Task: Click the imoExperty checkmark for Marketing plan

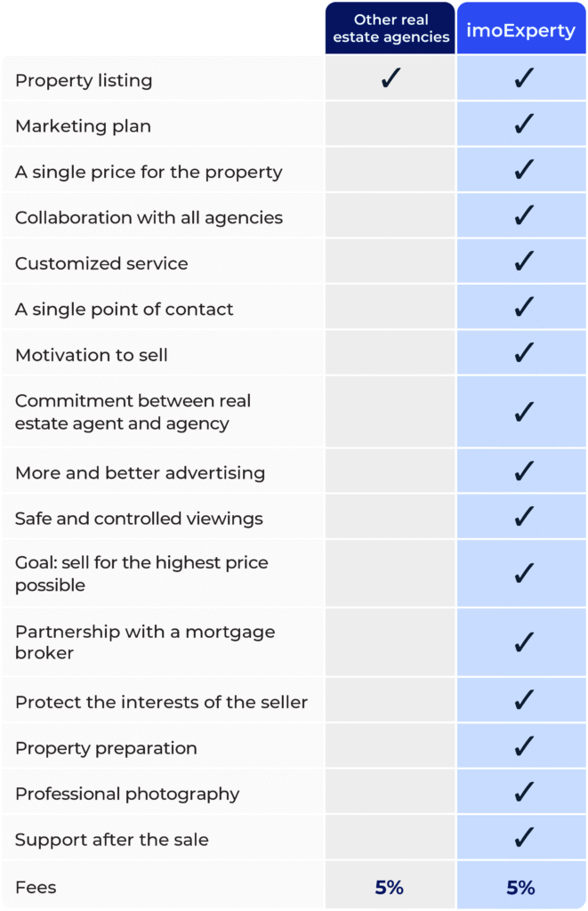Action: pos(523,125)
